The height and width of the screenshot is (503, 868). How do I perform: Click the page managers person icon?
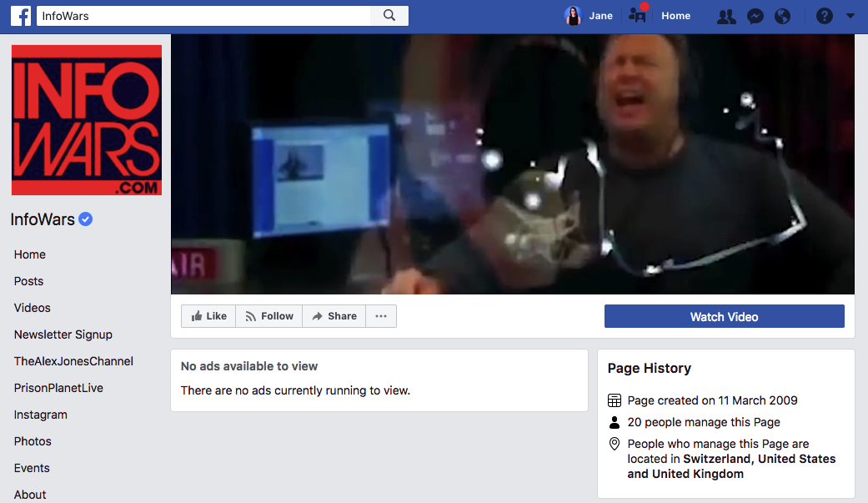click(615, 422)
